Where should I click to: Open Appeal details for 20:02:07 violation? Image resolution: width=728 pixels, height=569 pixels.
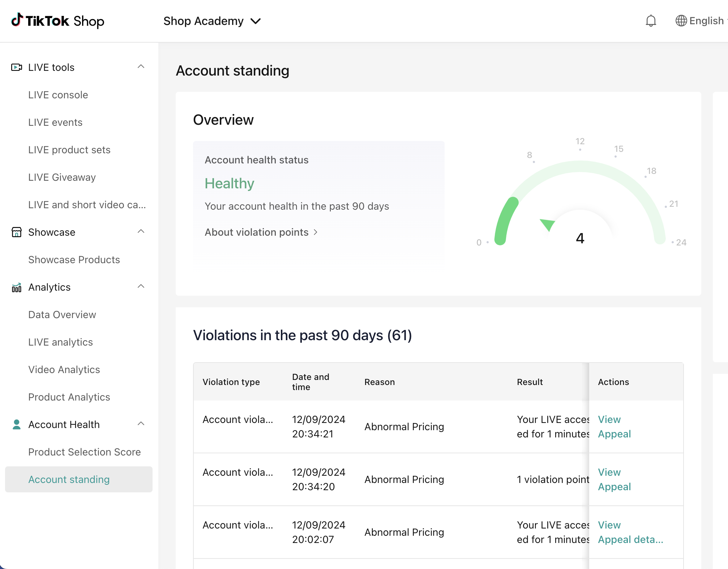point(630,539)
